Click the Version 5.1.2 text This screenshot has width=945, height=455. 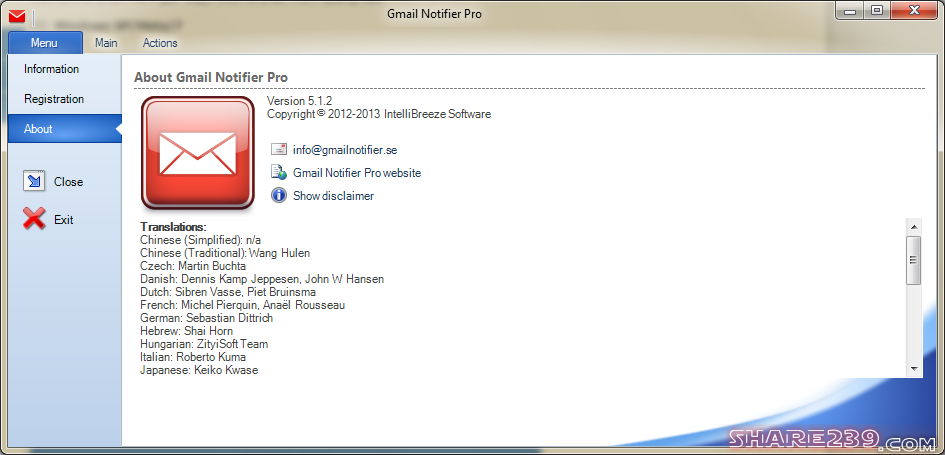(x=300, y=101)
